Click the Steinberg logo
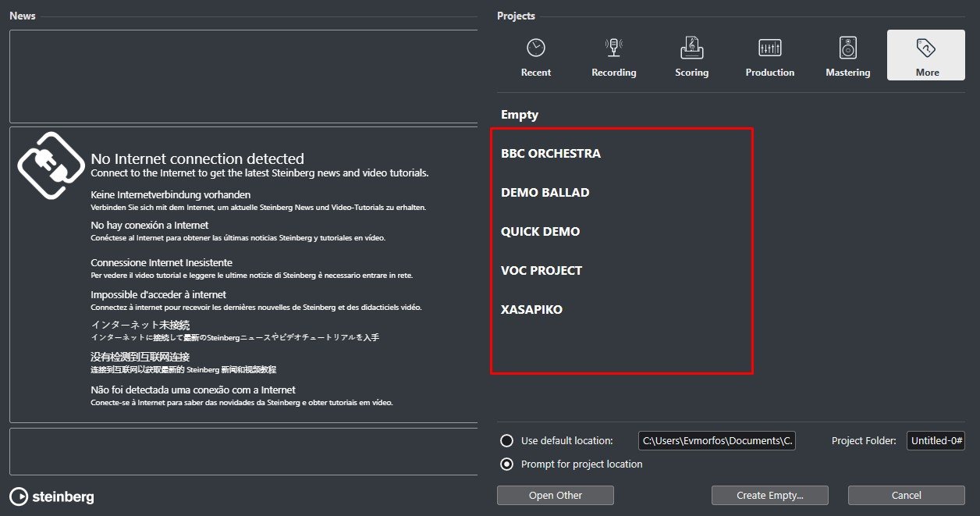Image resolution: width=980 pixels, height=516 pixels. [51, 496]
